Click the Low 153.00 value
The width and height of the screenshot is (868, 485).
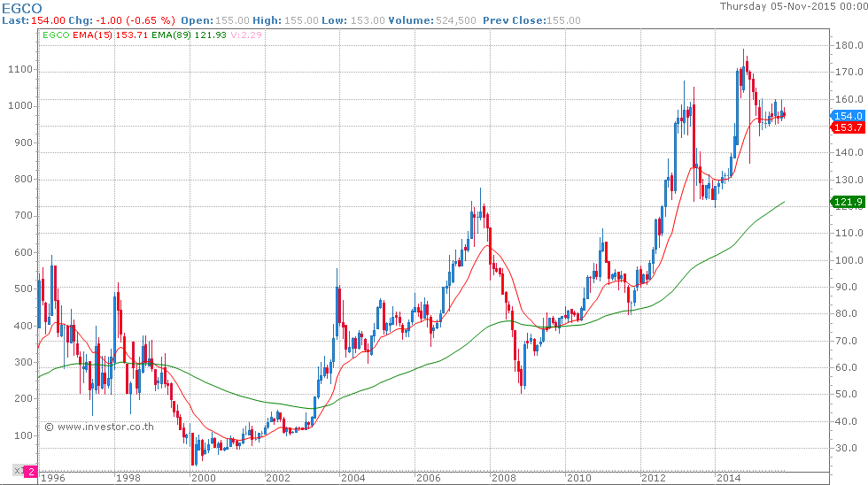click(368, 20)
